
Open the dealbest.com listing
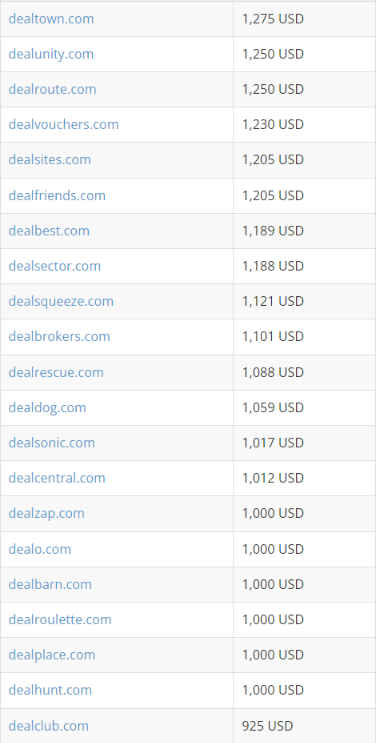(49, 231)
